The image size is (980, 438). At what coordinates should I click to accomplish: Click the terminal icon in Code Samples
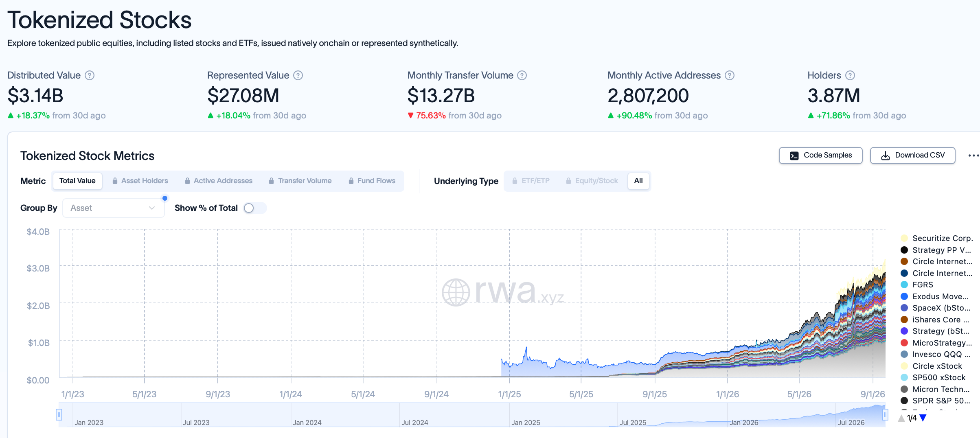[x=794, y=155]
